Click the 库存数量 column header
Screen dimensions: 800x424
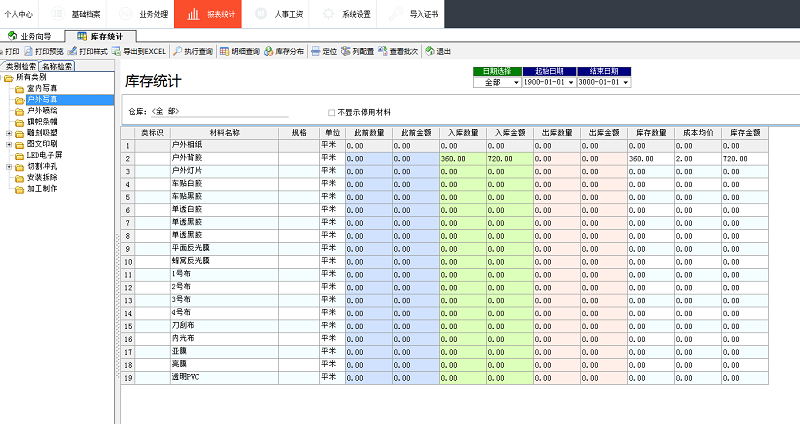click(x=651, y=132)
